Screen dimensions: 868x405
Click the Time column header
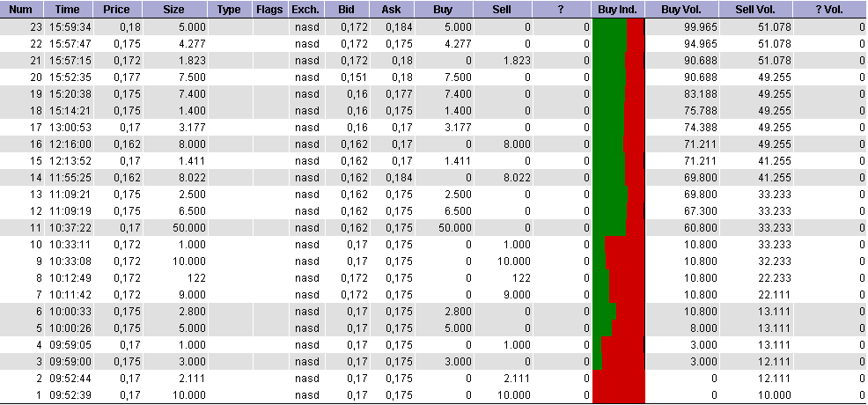(68, 10)
